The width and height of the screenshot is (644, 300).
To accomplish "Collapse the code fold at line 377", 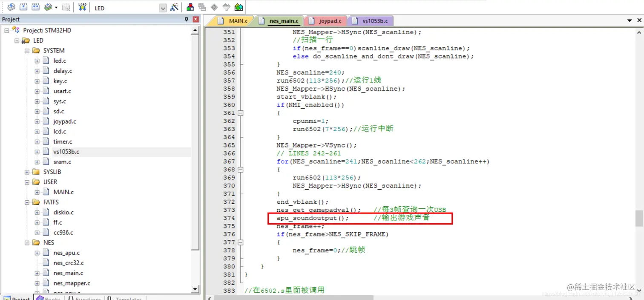I will coord(241,242).
